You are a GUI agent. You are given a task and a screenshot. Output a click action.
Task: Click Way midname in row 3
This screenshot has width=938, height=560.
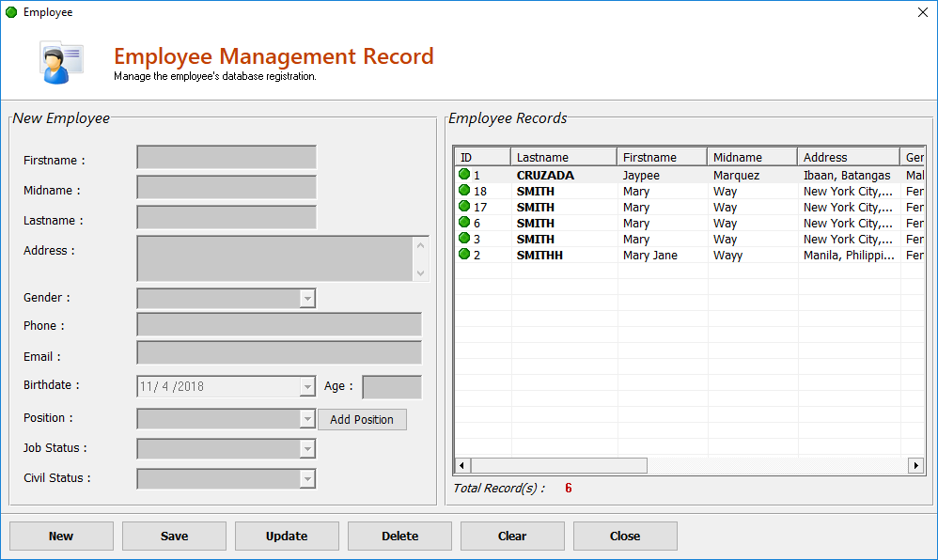(x=725, y=240)
